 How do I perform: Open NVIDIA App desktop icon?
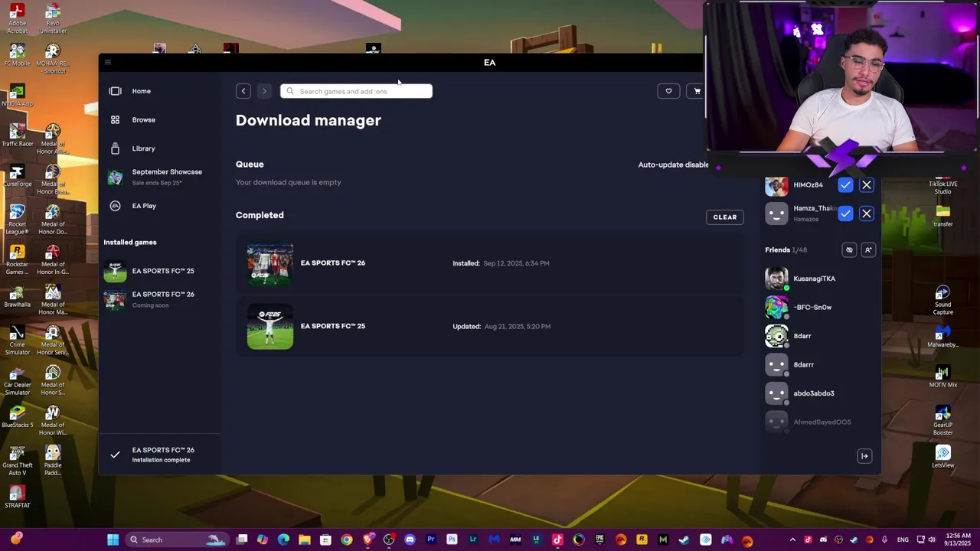pyautogui.click(x=17, y=96)
